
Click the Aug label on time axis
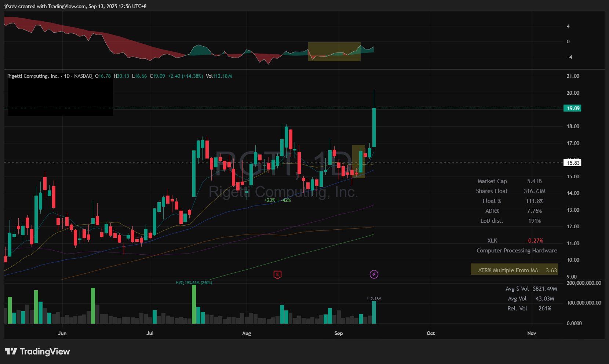point(247,333)
